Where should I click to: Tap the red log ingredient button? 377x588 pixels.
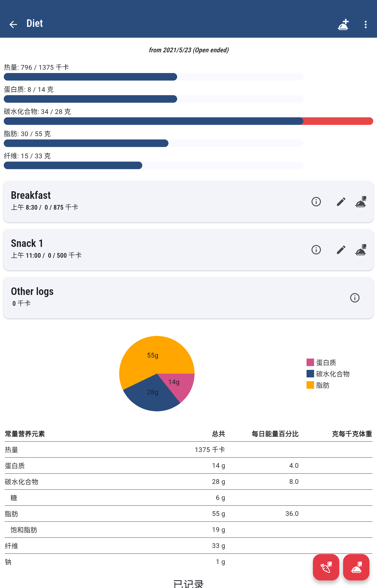tap(326, 567)
